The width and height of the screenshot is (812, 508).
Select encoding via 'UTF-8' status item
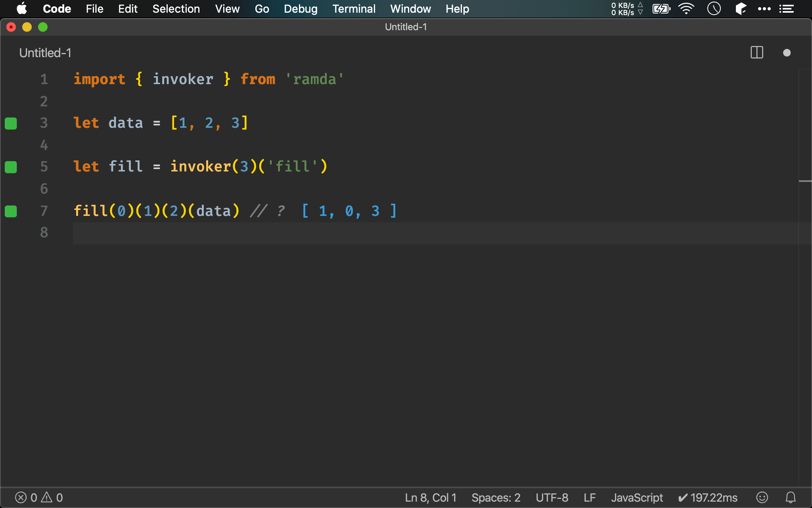552,498
